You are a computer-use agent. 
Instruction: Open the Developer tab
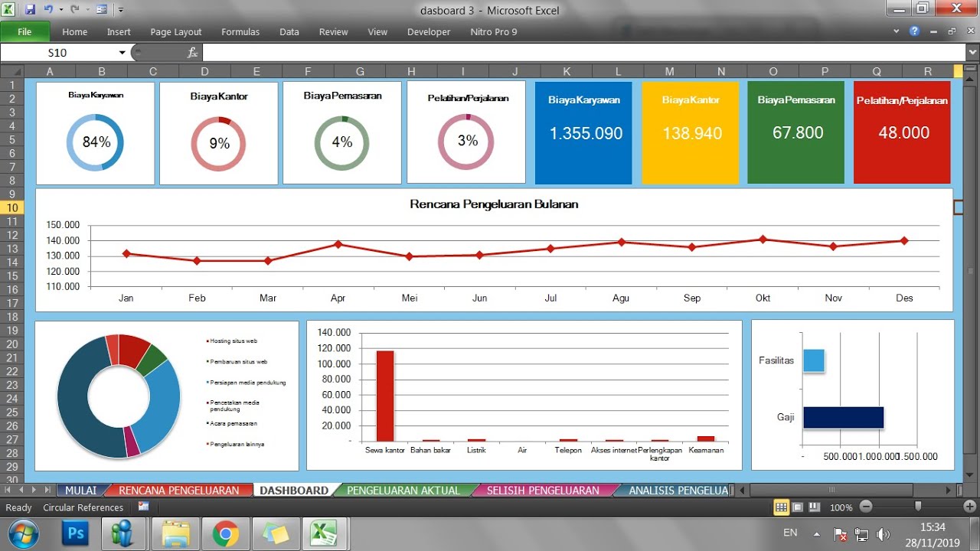click(x=429, y=32)
